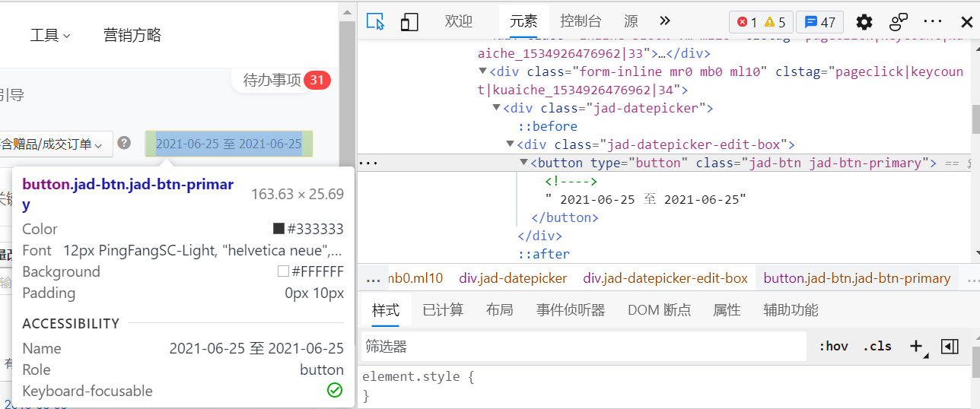Open the 事件侦听器 subtab
The width and height of the screenshot is (980, 409).
pos(571,310)
